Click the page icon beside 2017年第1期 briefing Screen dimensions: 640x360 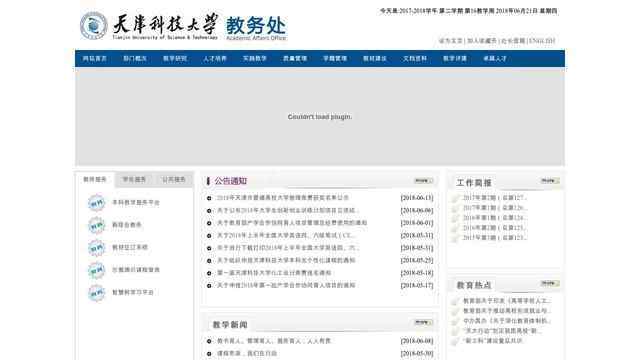455,208
